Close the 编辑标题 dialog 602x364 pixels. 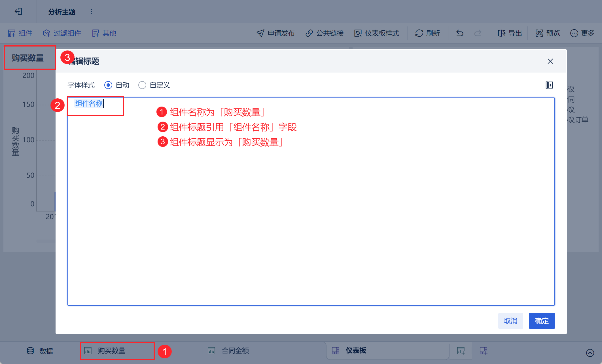pos(550,61)
